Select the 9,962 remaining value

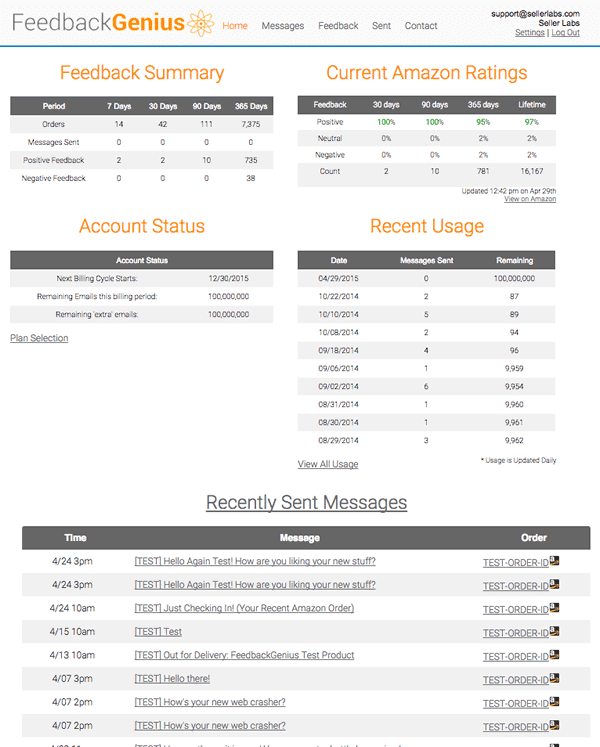pos(514,440)
